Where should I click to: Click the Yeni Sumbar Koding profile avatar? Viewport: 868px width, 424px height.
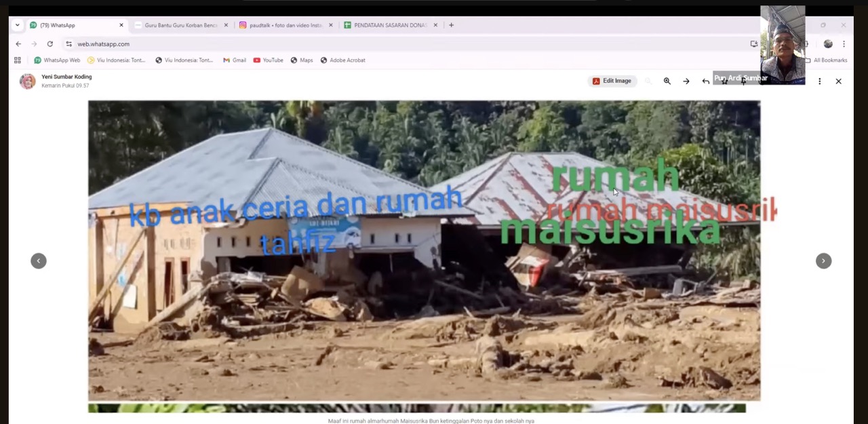click(27, 81)
